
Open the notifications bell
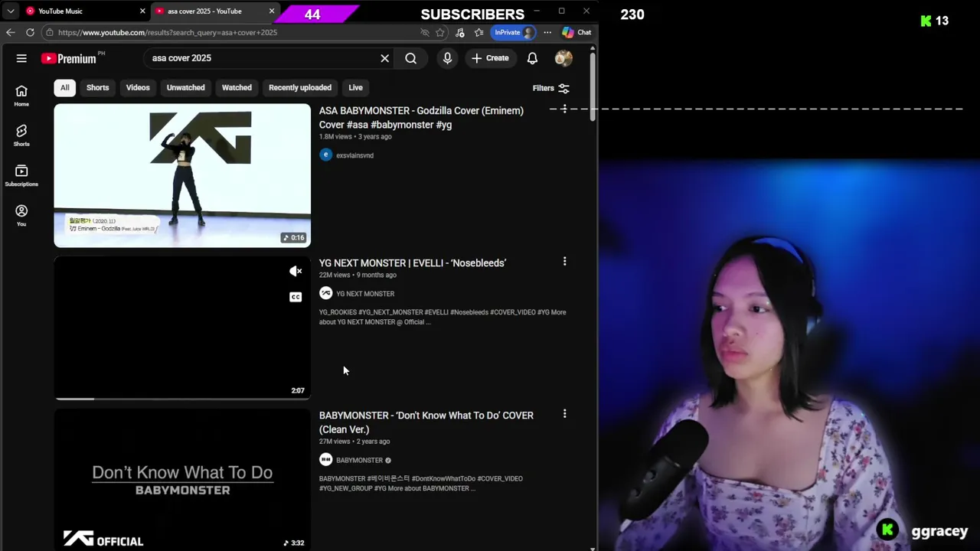tap(532, 58)
